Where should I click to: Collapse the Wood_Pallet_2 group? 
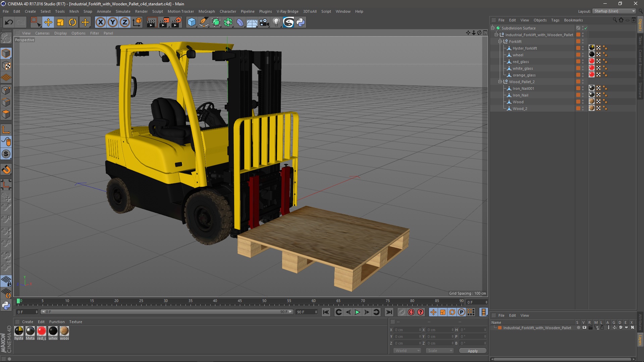[x=500, y=82]
